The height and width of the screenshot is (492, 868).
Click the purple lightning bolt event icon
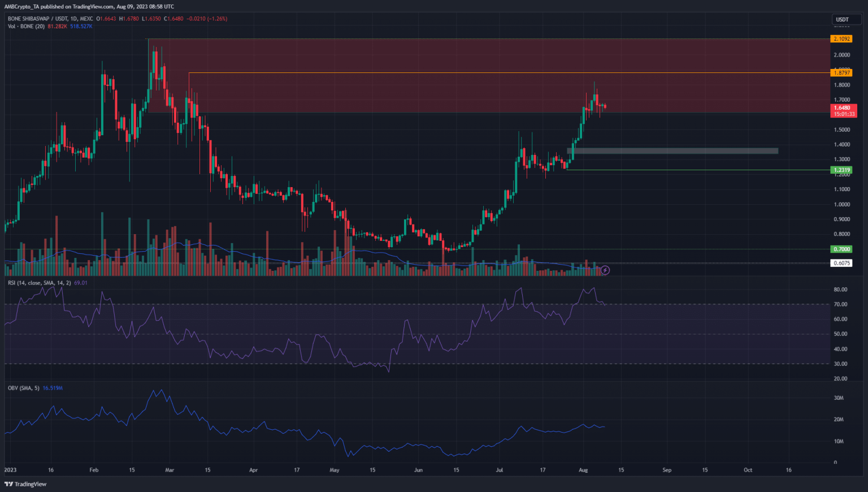(x=605, y=270)
